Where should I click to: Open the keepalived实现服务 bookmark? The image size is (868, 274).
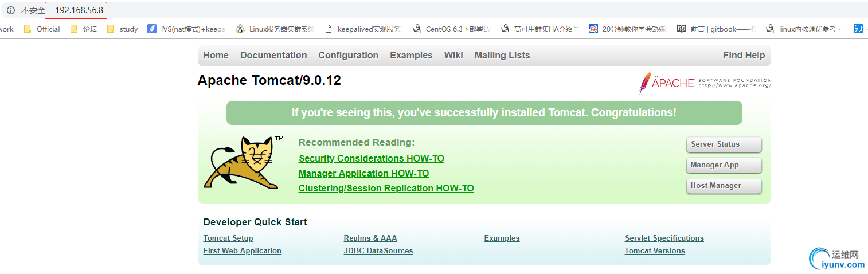click(363, 29)
